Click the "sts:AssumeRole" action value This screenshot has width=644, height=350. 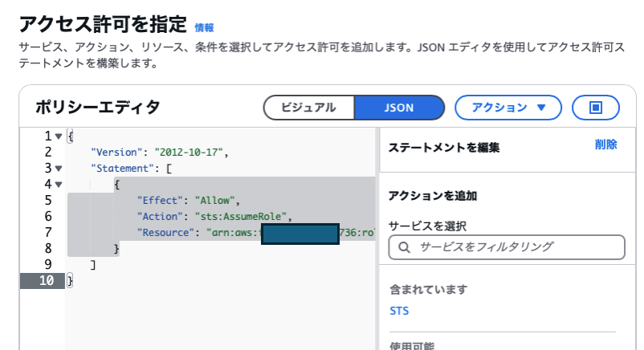point(240,216)
